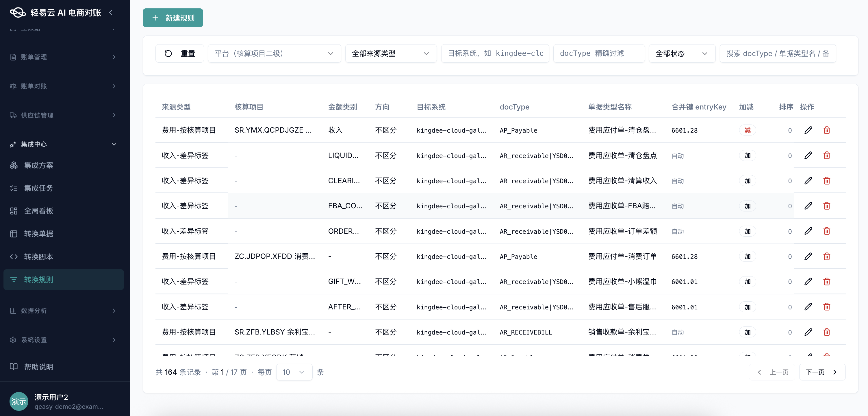Image resolution: width=868 pixels, height=416 pixels.
Task: Edit the 费用应收单-FBA赔 rule row
Action: (x=808, y=206)
